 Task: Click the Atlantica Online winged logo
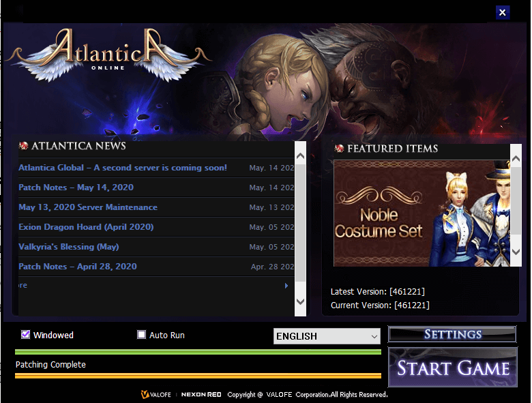coord(108,55)
